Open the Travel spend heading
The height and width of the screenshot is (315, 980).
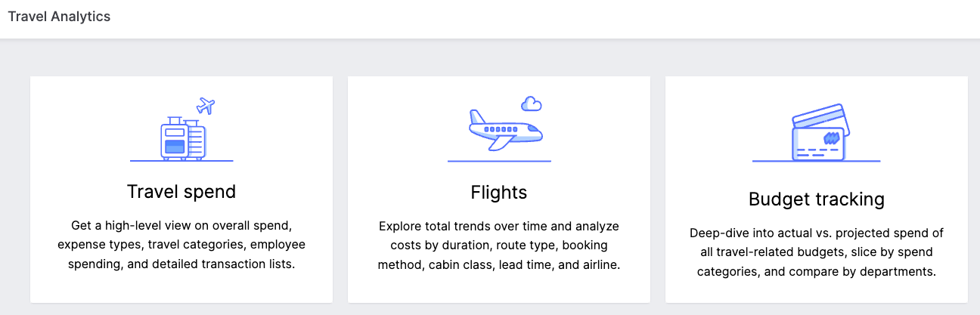point(181,192)
